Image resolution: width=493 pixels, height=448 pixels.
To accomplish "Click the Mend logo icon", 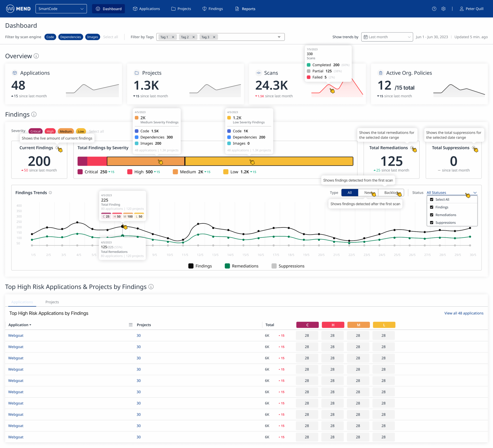I will click(x=10, y=9).
